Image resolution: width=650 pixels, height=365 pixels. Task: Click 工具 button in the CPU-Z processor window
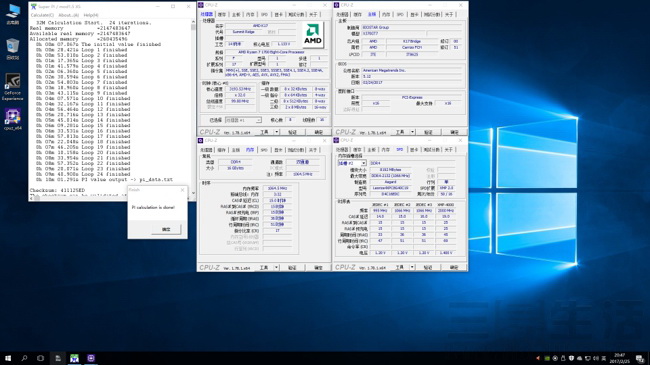tap(264, 132)
